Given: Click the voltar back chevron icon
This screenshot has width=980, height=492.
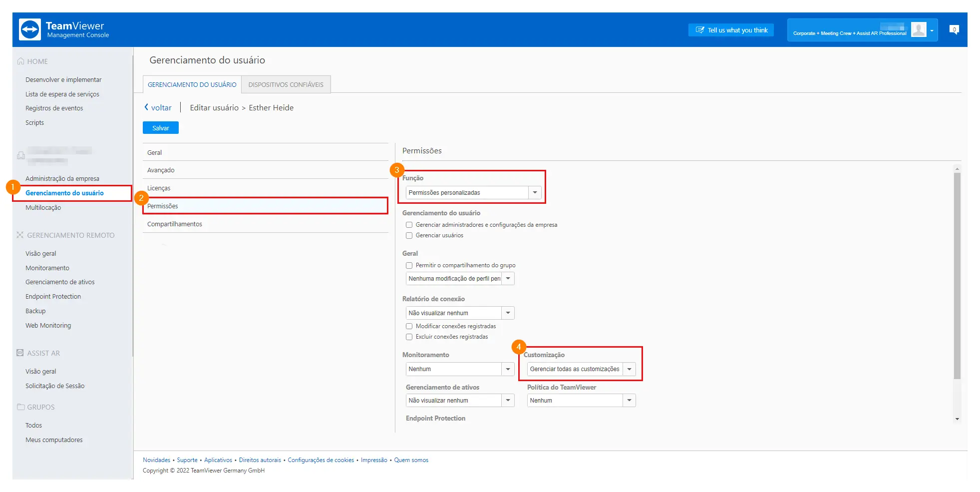Looking at the screenshot, I should point(146,107).
